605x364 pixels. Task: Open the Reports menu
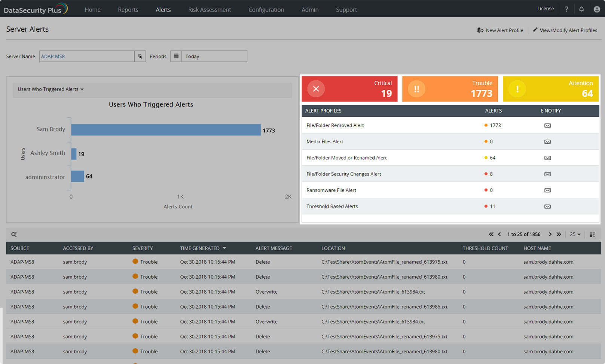point(128,10)
